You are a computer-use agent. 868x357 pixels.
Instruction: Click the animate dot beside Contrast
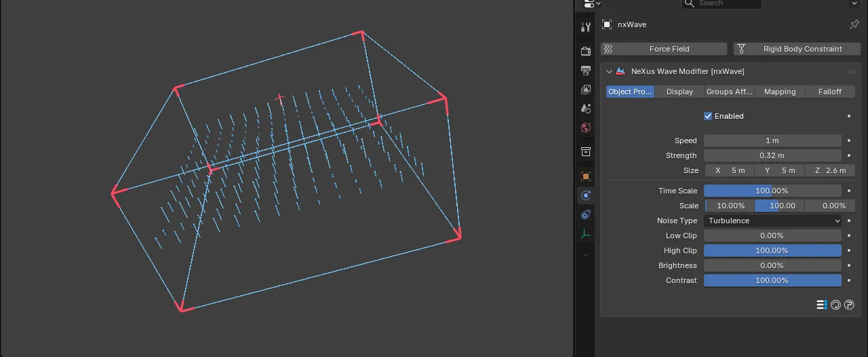pyautogui.click(x=849, y=280)
